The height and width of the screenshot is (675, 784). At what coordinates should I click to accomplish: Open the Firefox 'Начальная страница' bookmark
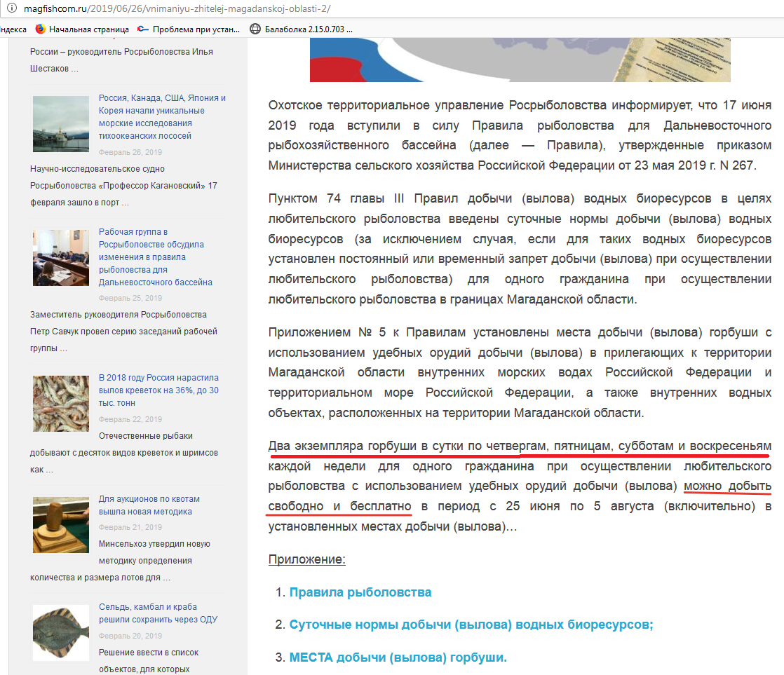point(82,29)
